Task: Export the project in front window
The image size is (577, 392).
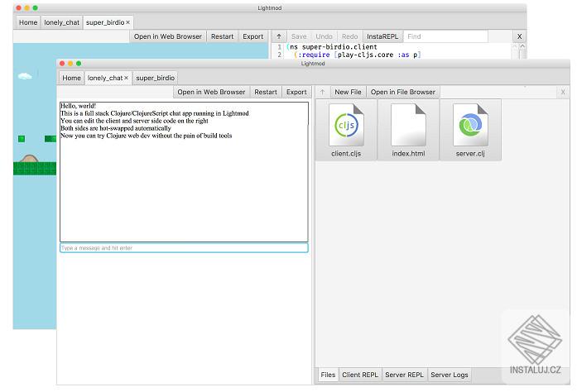Action: point(296,92)
